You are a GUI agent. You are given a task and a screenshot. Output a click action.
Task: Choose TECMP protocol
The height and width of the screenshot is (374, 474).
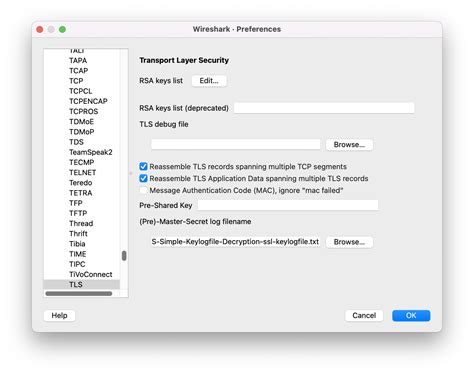(x=82, y=162)
